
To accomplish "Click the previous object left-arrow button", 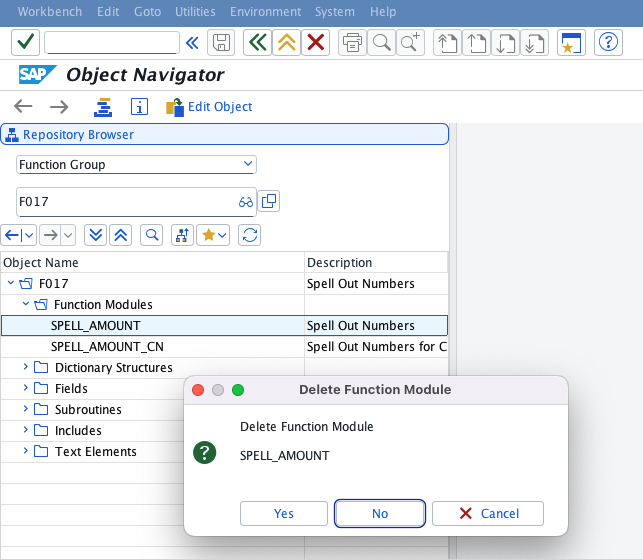I will (x=13, y=235).
